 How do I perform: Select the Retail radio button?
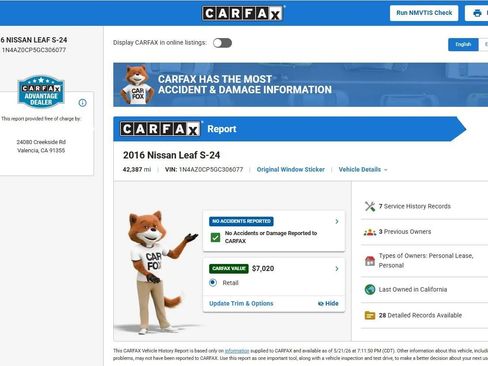click(213, 283)
